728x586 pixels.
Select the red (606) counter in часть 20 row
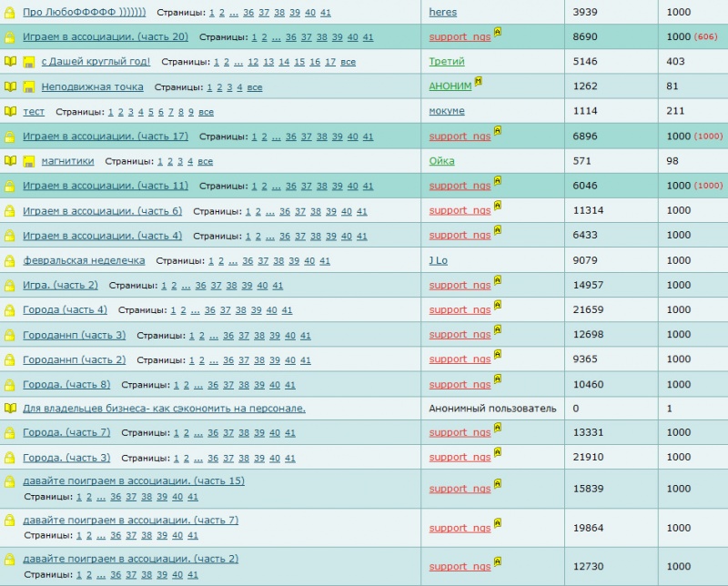coord(706,36)
